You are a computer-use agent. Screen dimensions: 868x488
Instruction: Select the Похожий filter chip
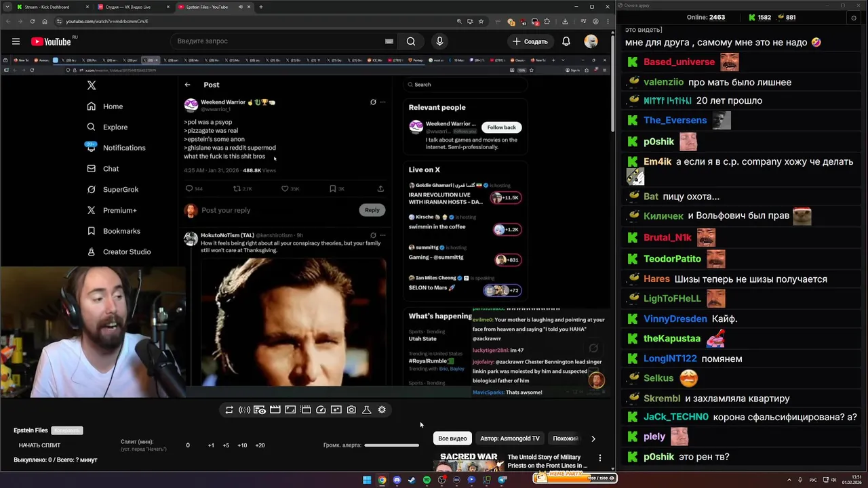click(x=566, y=439)
